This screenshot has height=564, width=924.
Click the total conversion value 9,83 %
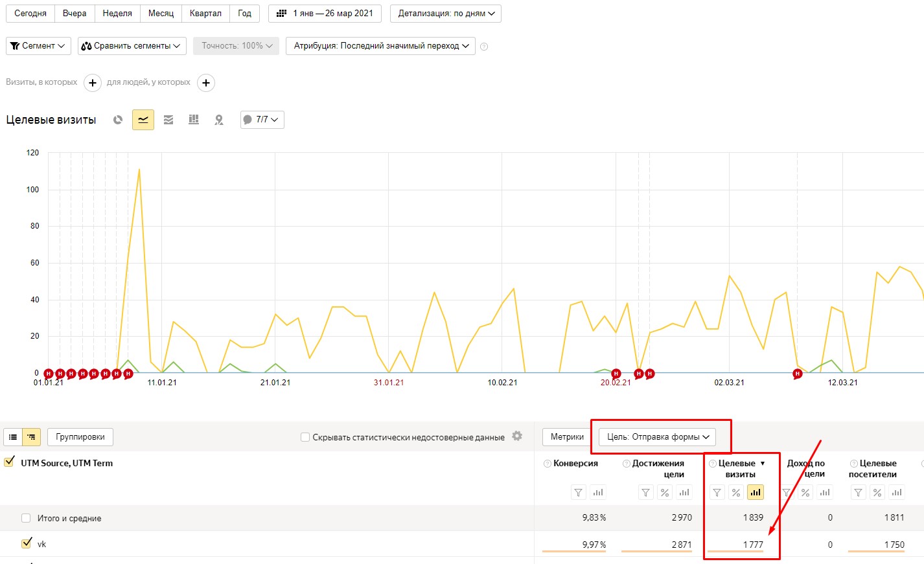tap(594, 518)
